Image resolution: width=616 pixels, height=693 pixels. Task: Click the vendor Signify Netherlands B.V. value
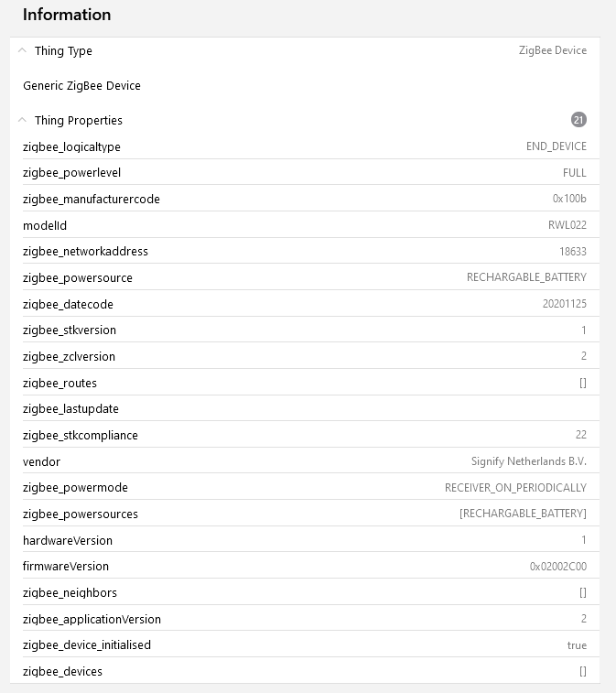click(528, 461)
